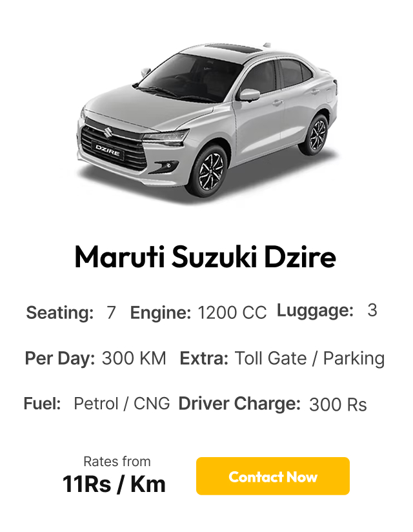Select the 300 Rs driver charge value
This screenshot has width=413, height=532.
[x=338, y=405]
